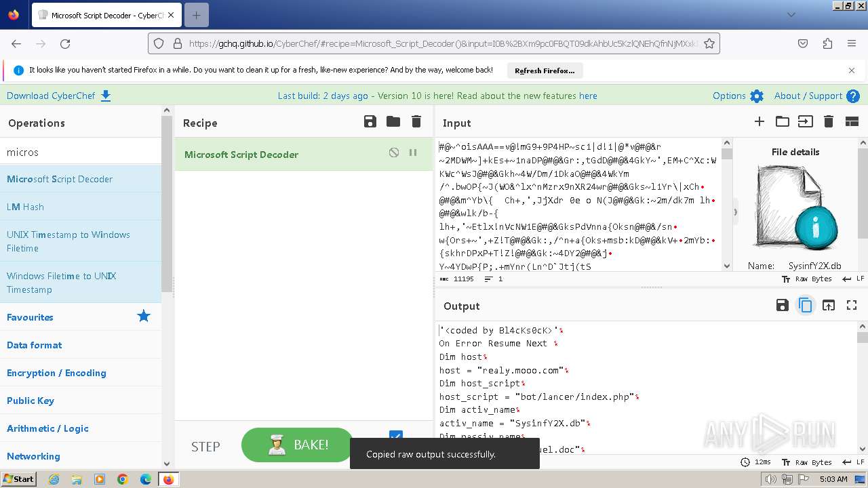Screen dimensions: 868x488
Task: Select Windows Filetime to UNIX Timestamp
Action: (x=81, y=283)
